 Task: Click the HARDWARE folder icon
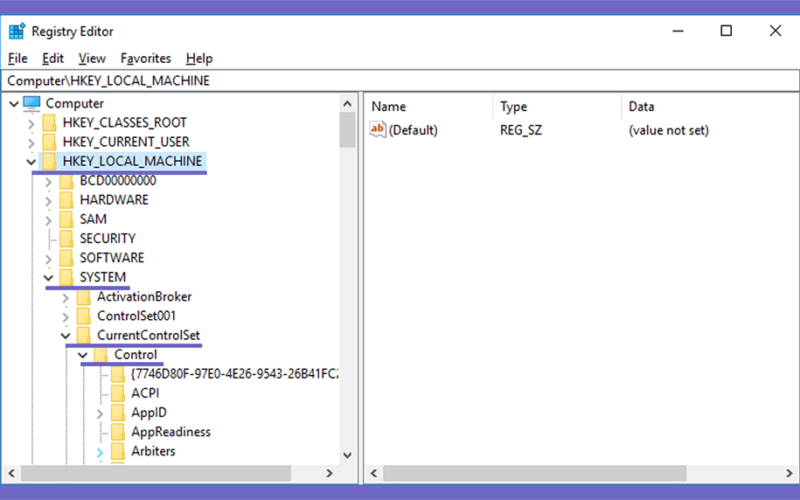pos(66,200)
